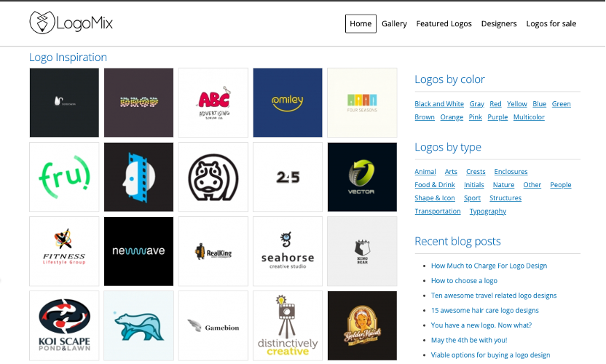Select Logos for sale menu item

tap(551, 23)
